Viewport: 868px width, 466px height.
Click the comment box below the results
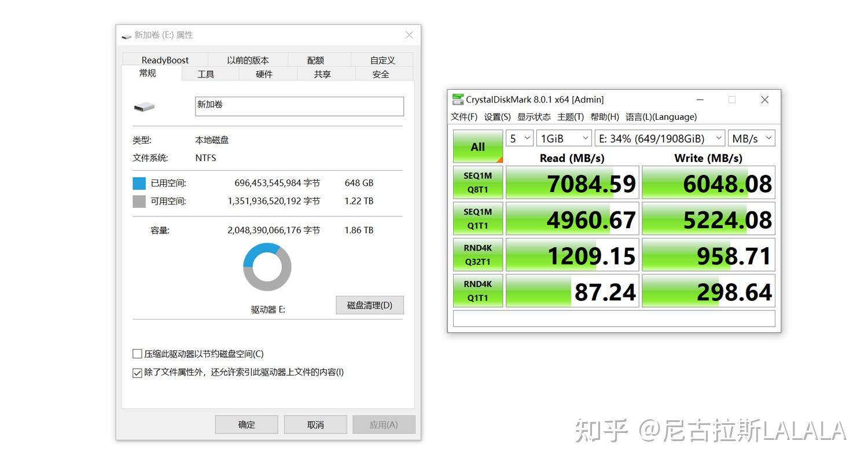[613, 318]
